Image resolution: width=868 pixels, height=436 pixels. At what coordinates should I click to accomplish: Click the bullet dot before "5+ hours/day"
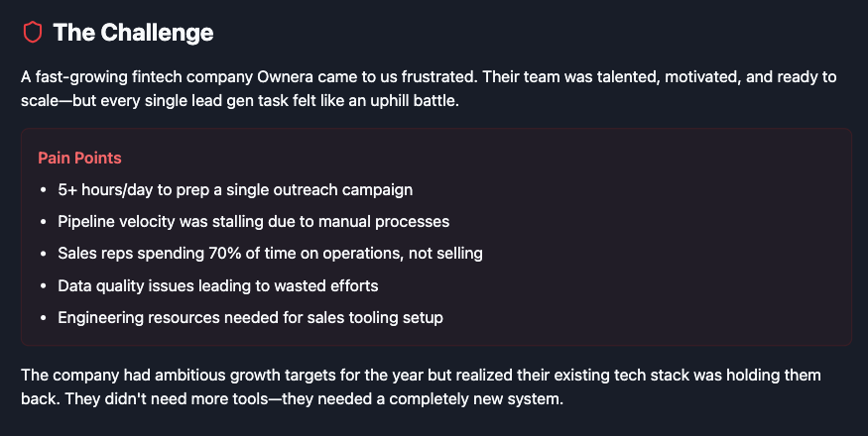(42, 189)
